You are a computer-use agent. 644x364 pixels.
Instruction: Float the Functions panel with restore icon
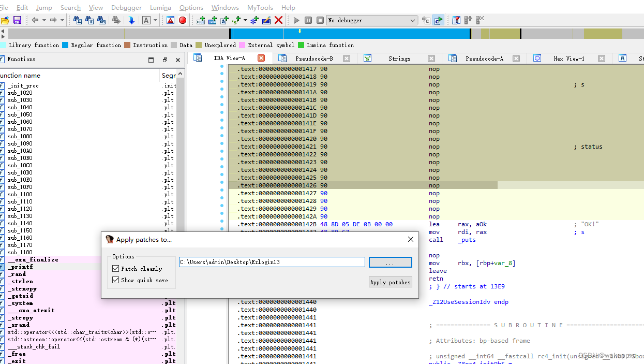[x=165, y=60]
